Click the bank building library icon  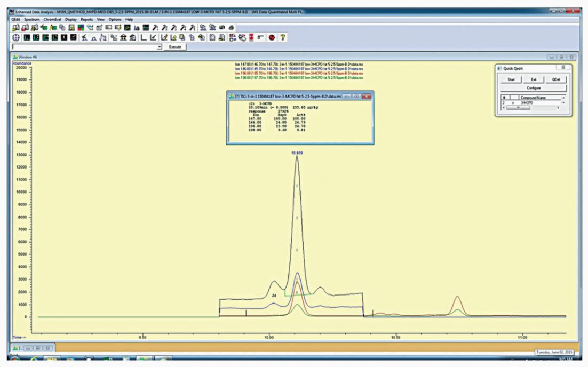click(123, 37)
